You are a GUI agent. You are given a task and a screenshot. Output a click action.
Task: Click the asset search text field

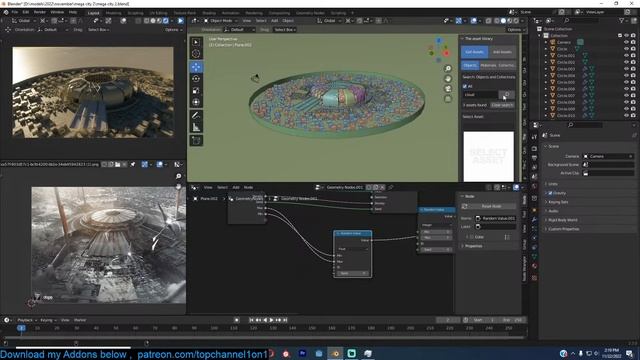tap(480, 95)
